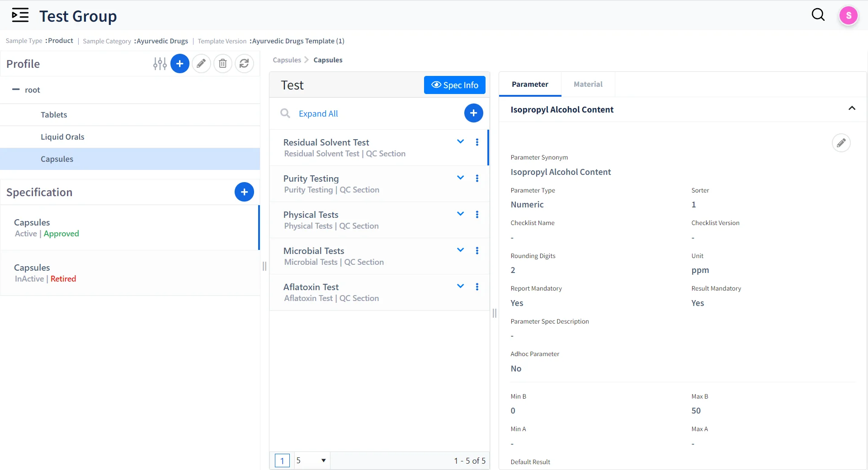Click the Spec Info button

[x=454, y=85]
